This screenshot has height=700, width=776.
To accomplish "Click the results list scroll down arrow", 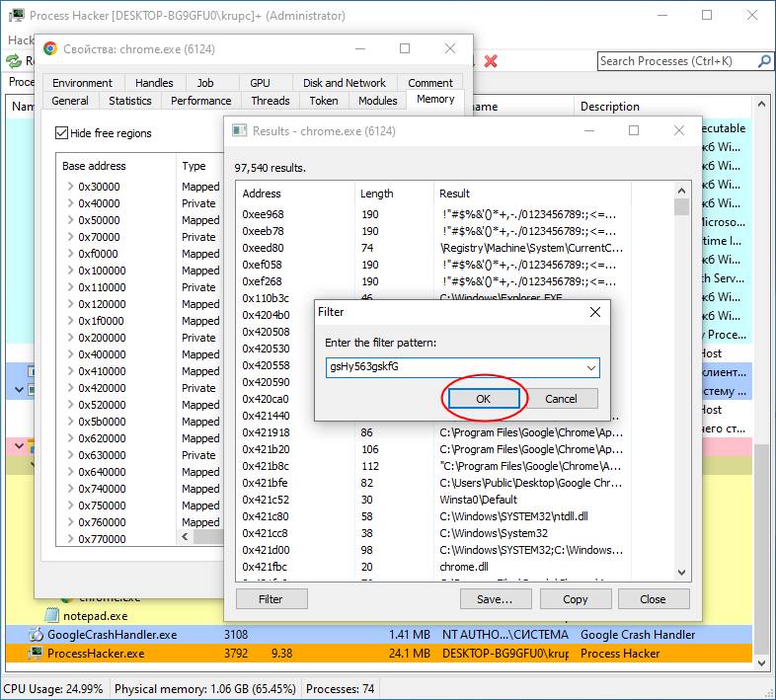I will coord(682,573).
